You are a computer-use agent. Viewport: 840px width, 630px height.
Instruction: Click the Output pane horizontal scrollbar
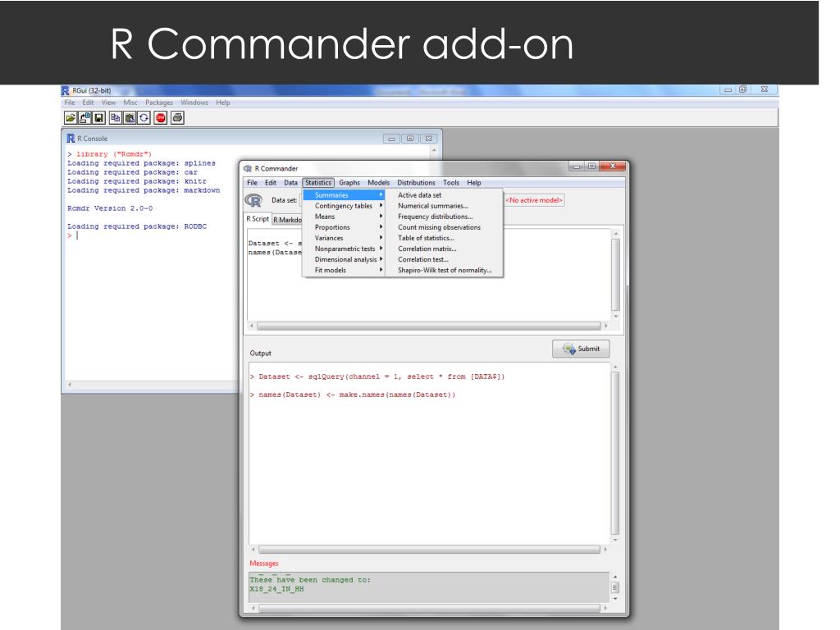point(429,550)
